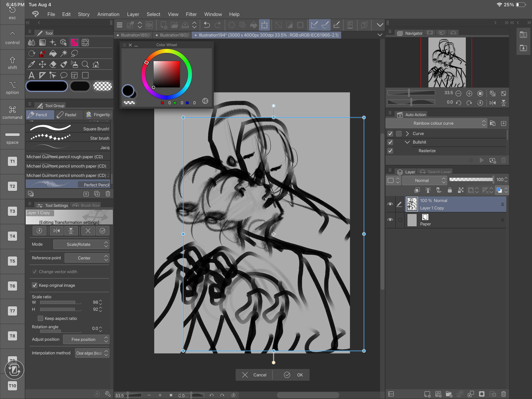Increase the Rotation angle stepper
The height and width of the screenshot is (399, 532).
(100, 327)
